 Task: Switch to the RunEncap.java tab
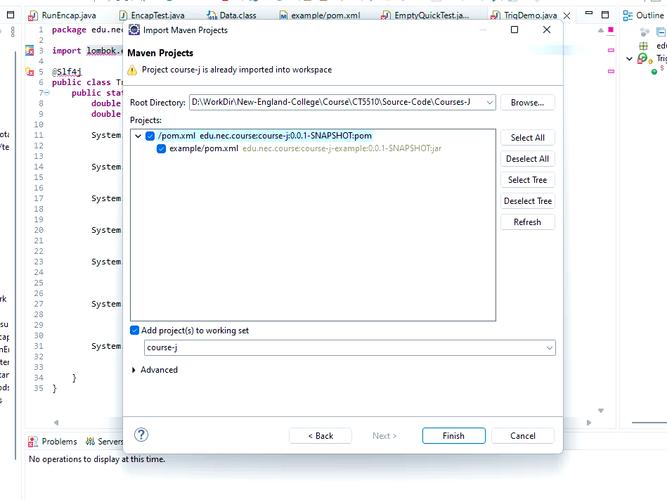(x=65, y=16)
